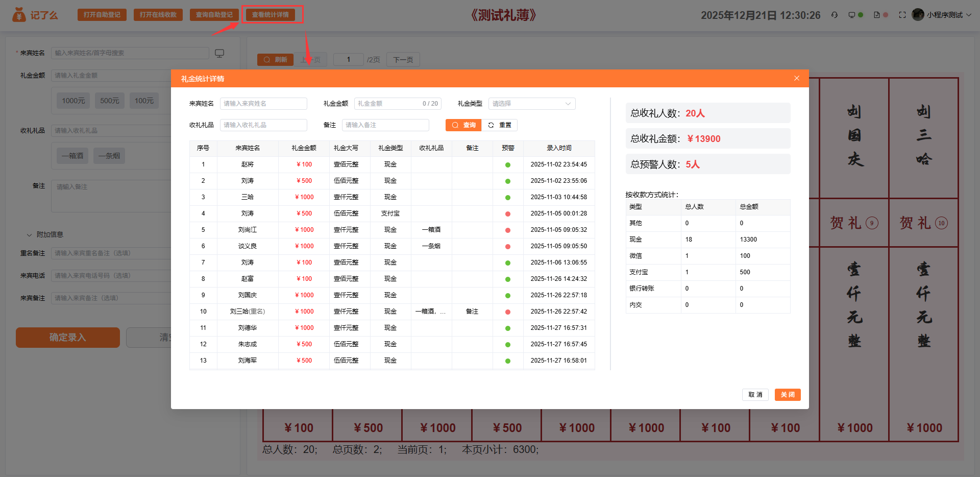This screenshot has width=980, height=477.
Task: Click the gift book name 刘三哈
Action: click(923, 135)
